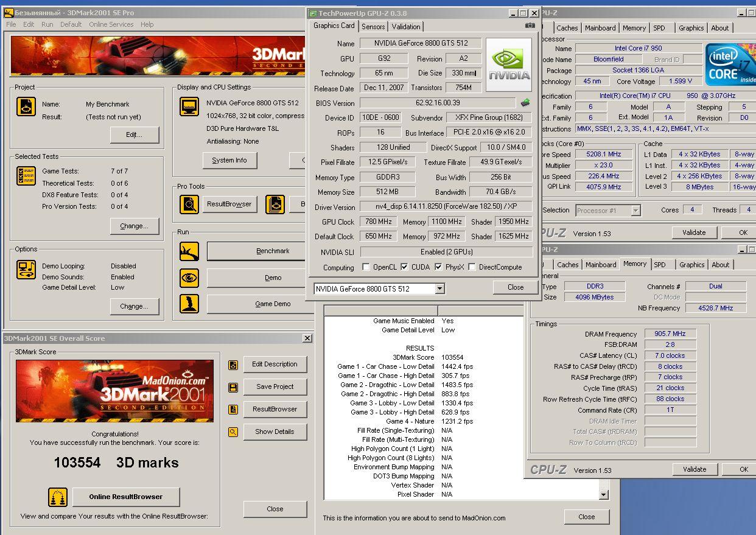This screenshot has width=756, height=535.
Task: Click Change... under Options
Action: (135, 306)
